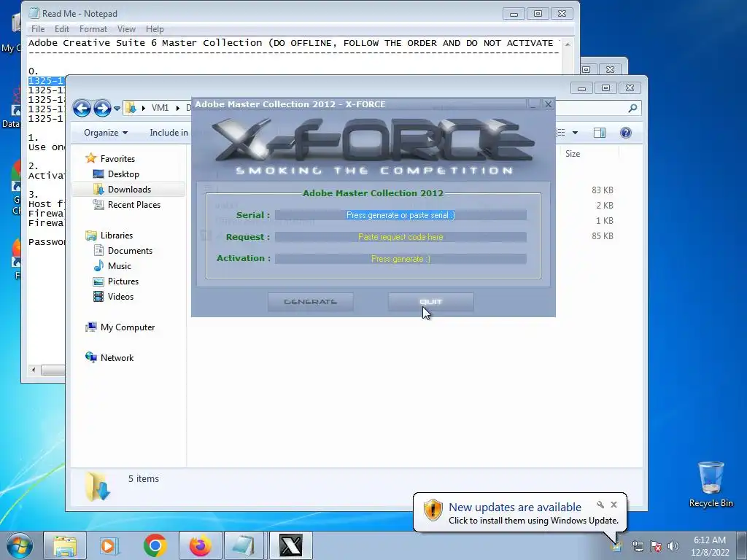Click the 2 KB file size entry

[605, 205]
